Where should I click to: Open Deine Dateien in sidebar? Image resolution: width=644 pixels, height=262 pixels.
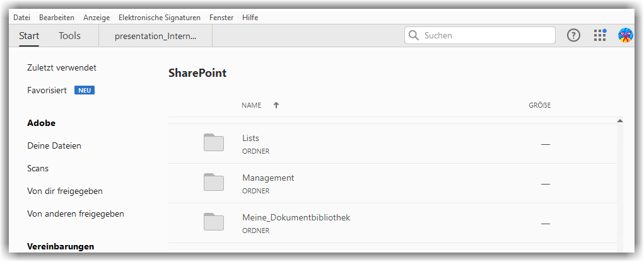click(54, 145)
